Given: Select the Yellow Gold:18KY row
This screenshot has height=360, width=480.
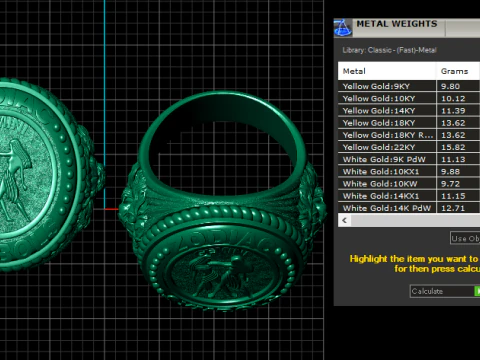Looking at the screenshot, I should pyautogui.click(x=409, y=123).
